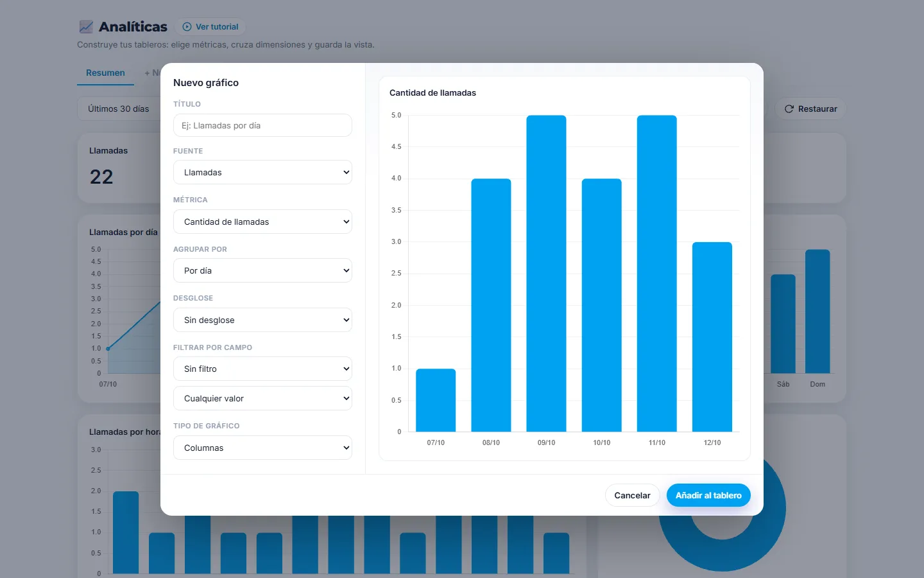Click the 09/10 bar in the preview chart

coord(546,274)
